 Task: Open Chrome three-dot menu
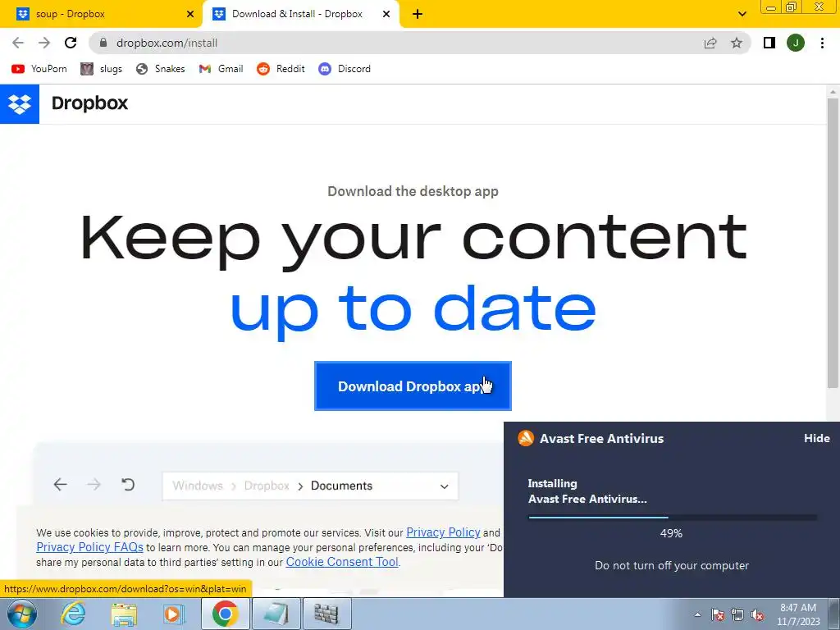(822, 43)
